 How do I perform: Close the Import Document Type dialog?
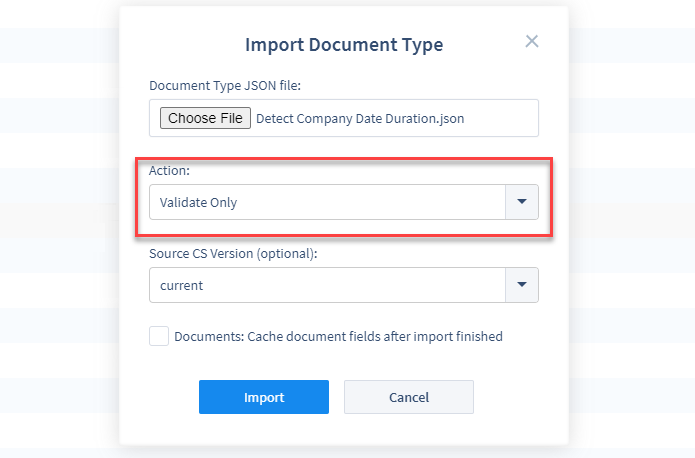(x=531, y=41)
